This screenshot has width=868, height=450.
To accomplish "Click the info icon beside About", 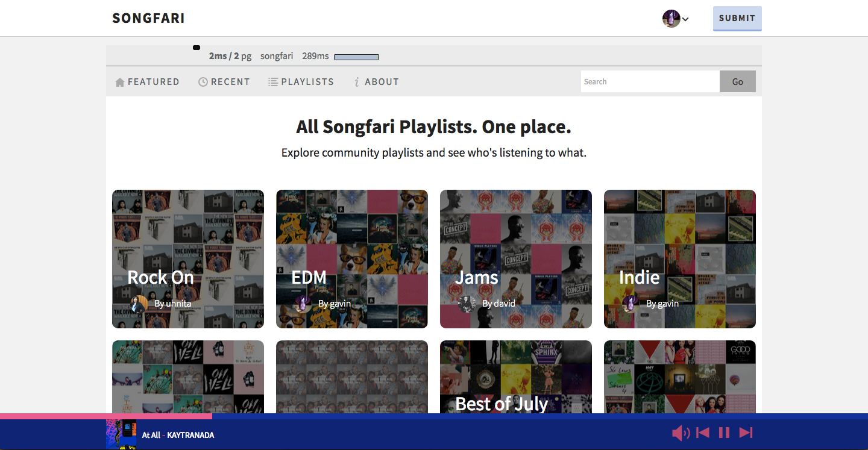I will (x=357, y=82).
